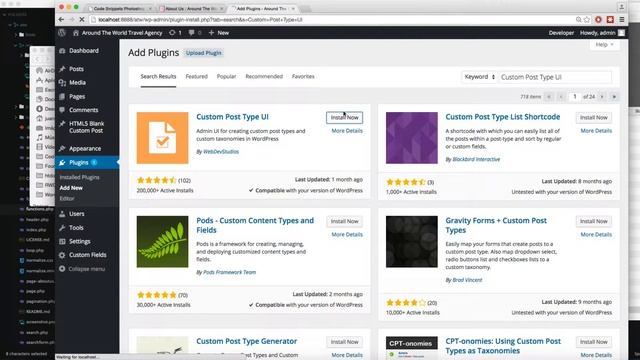View More Details for Custom Post Type UI
This screenshot has width=640, height=360.
(347, 131)
